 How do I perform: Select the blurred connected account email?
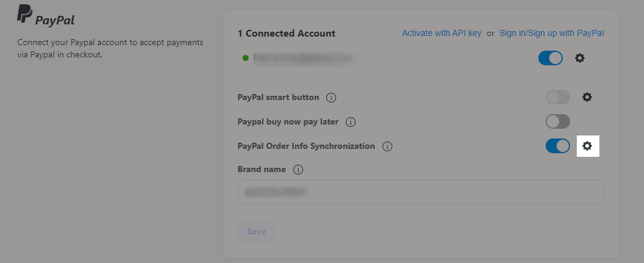tap(303, 58)
